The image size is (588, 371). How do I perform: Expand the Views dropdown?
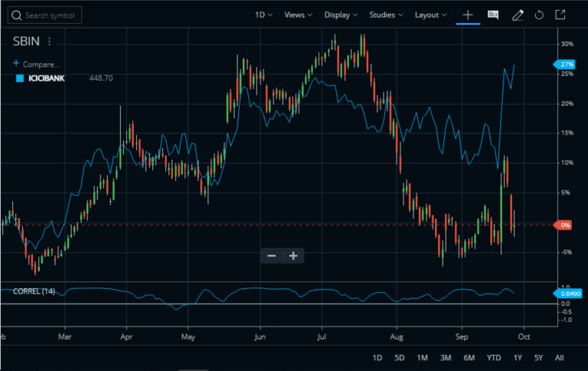(298, 15)
